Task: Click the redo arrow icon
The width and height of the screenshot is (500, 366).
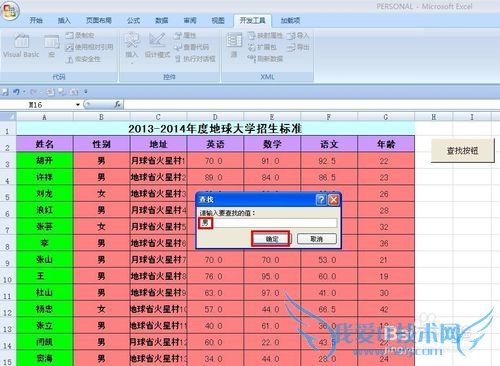Action: 33,92
